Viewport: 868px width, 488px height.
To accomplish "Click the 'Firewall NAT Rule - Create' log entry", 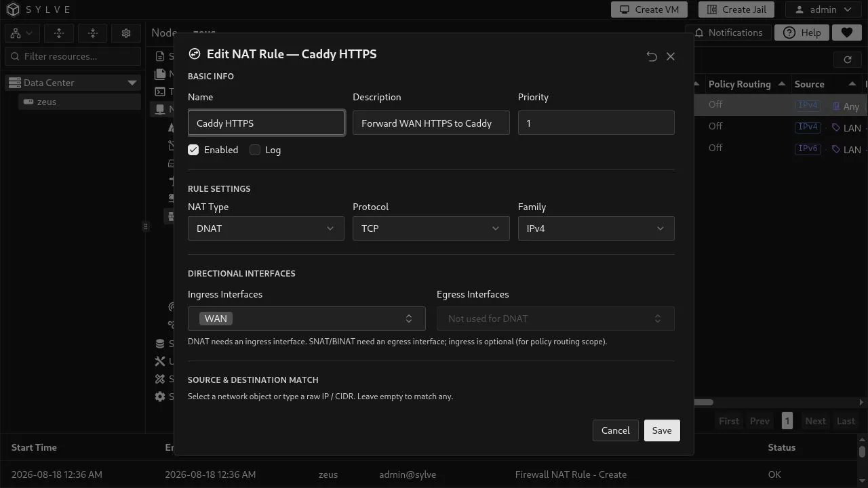I will pyautogui.click(x=570, y=474).
